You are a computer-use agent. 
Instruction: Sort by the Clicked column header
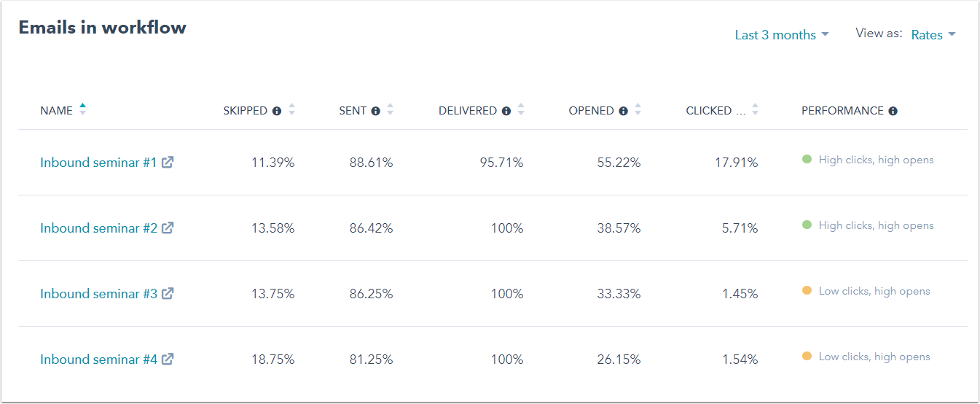[x=708, y=111]
